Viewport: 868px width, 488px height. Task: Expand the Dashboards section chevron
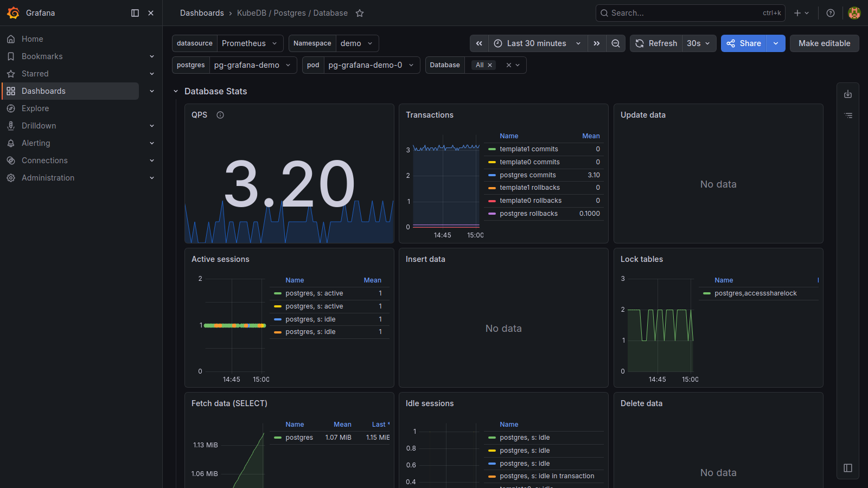pyautogui.click(x=152, y=91)
